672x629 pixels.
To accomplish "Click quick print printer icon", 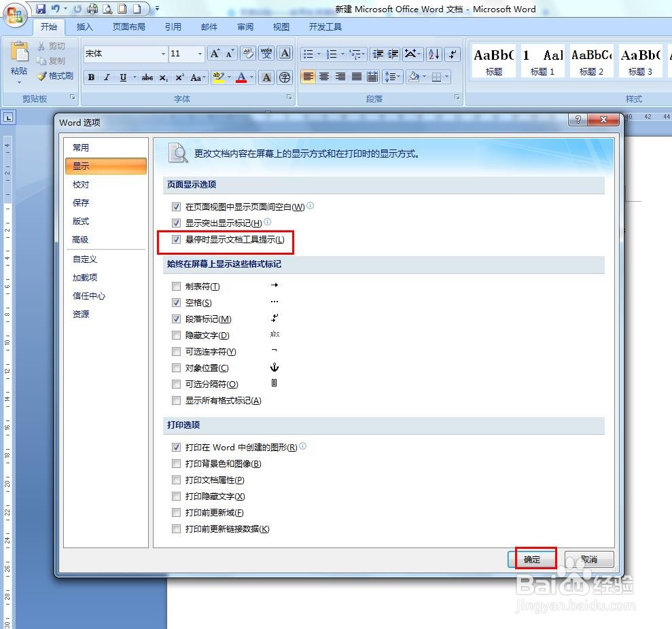I will (x=92, y=9).
